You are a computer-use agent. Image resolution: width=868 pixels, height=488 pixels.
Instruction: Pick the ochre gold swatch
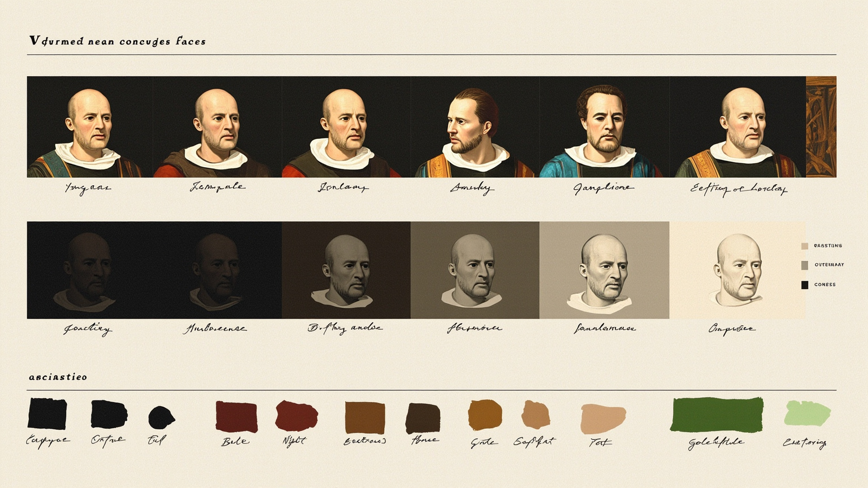[485, 415]
